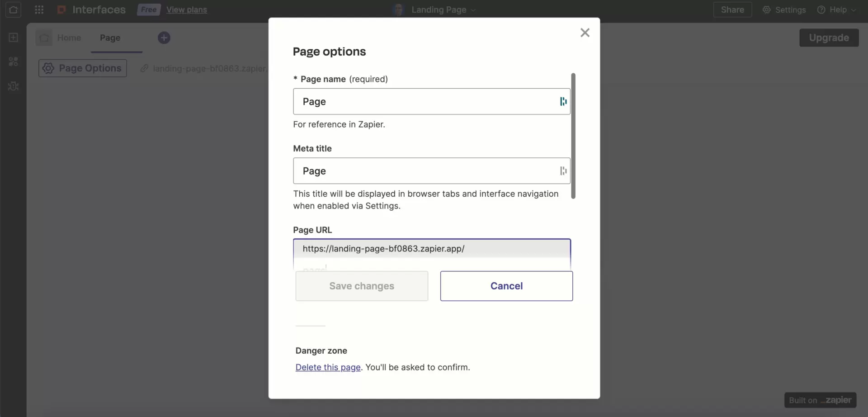Viewport: 868px width, 417px height.
Task: Click the bug report icon in the sidebar
Action: pyautogui.click(x=14, y=86)
